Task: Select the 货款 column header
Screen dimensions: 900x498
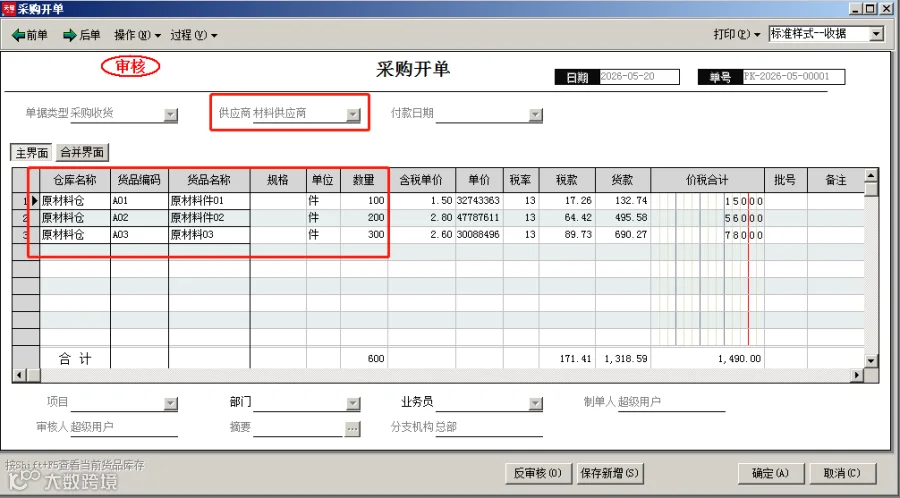Action: point(623,180)
